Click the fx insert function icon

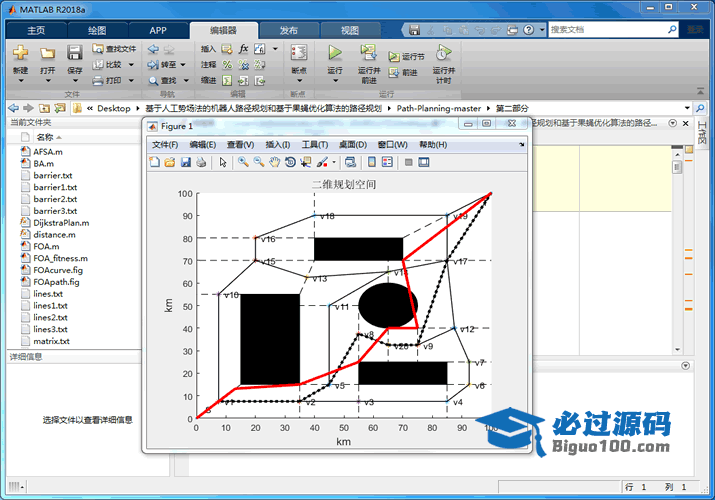point(244,49)
